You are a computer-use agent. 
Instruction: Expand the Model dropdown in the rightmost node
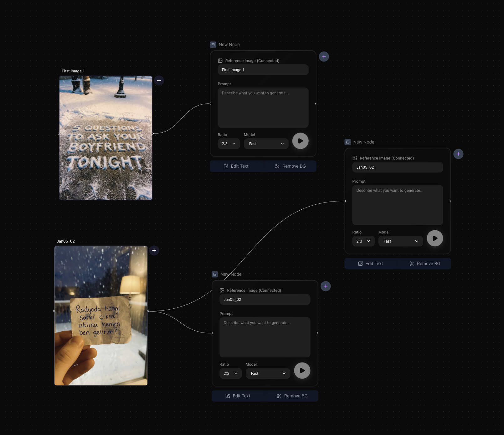pyautogui.click(x=400, y=241)
